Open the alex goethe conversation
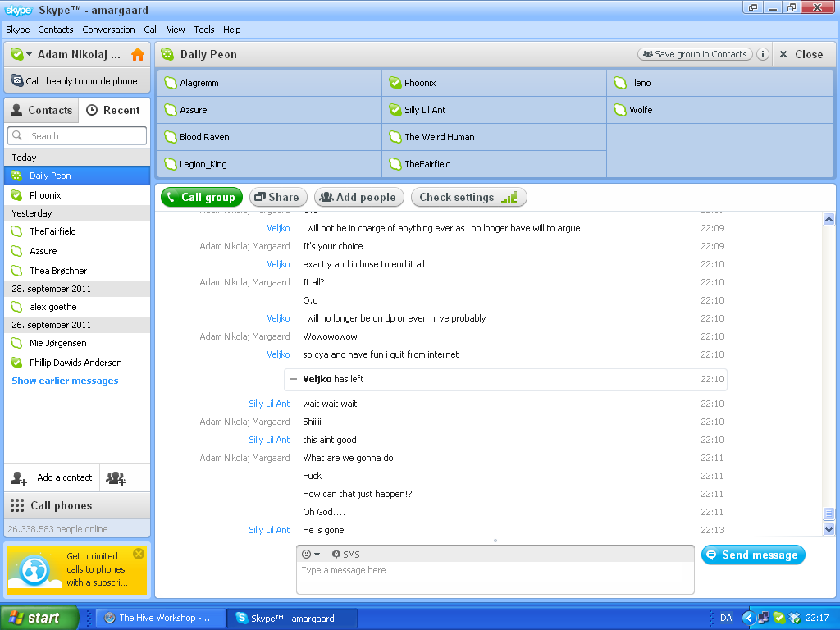The height and width of the screenshot is (630, 840). (x=77, y=307)
